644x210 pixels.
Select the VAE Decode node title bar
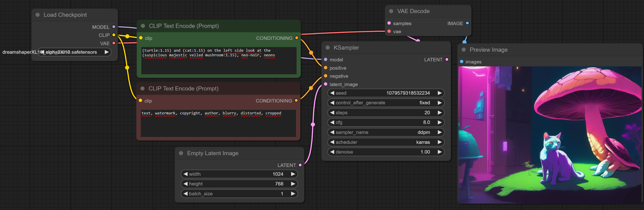[x=428, y=11]
